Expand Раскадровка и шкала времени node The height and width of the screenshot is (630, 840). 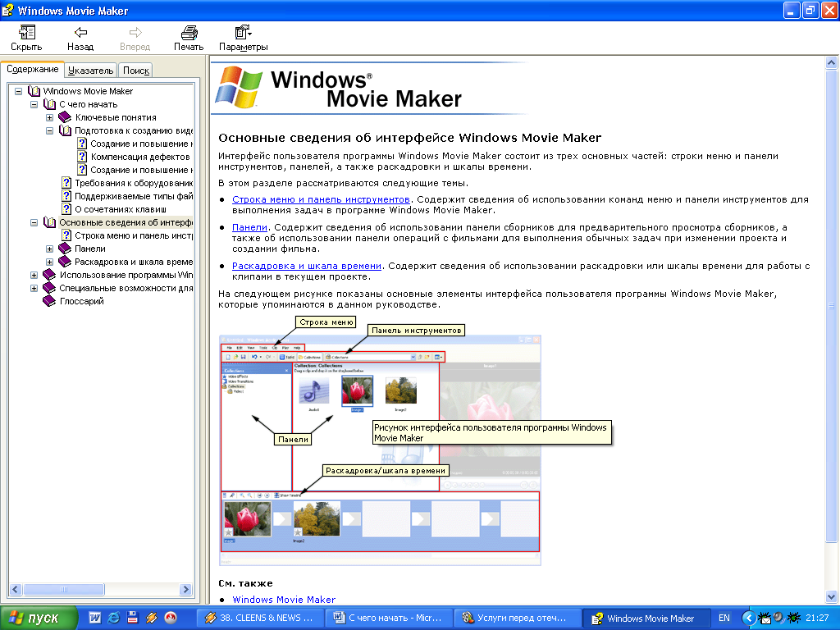[x=49, y=262]
